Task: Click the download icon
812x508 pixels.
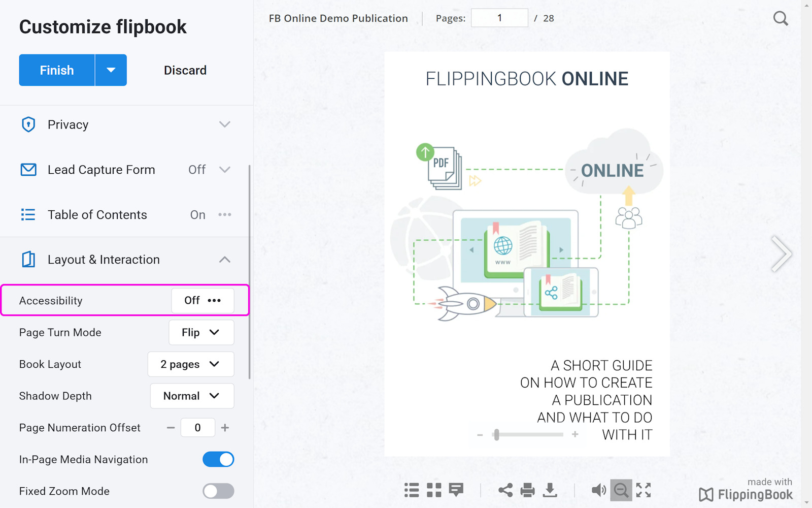Action: pos(550,490)
